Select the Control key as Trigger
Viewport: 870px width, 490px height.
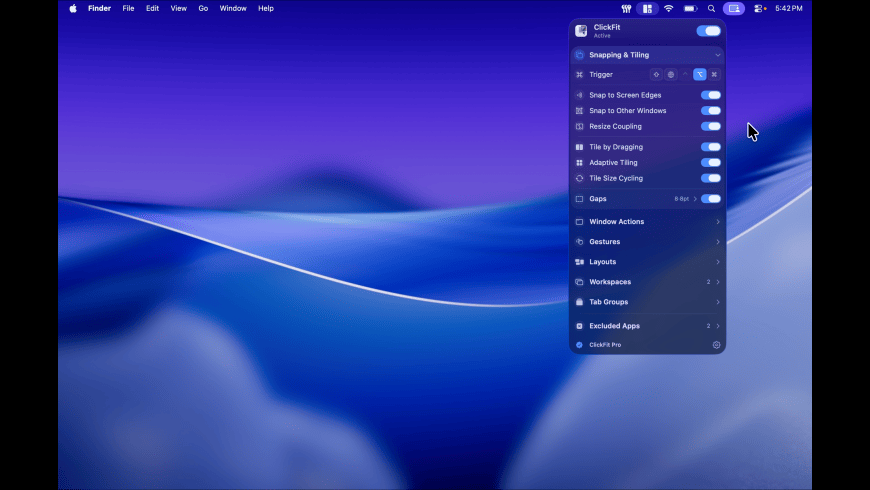click(x=685, y=74)
